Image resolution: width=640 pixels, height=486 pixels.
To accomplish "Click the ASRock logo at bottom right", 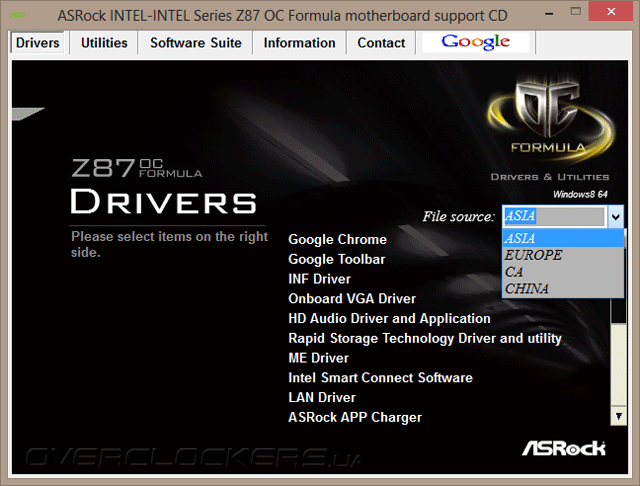I will (564, 448).
